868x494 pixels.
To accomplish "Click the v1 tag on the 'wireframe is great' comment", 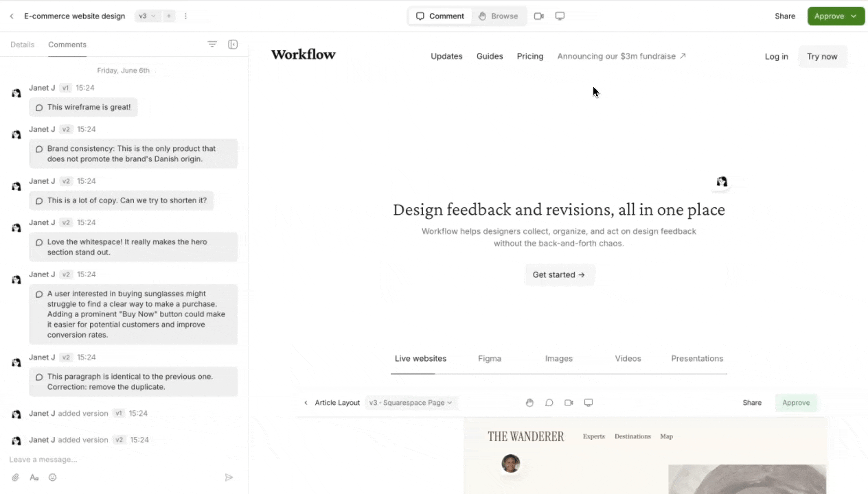I will (x=65, y=88).
